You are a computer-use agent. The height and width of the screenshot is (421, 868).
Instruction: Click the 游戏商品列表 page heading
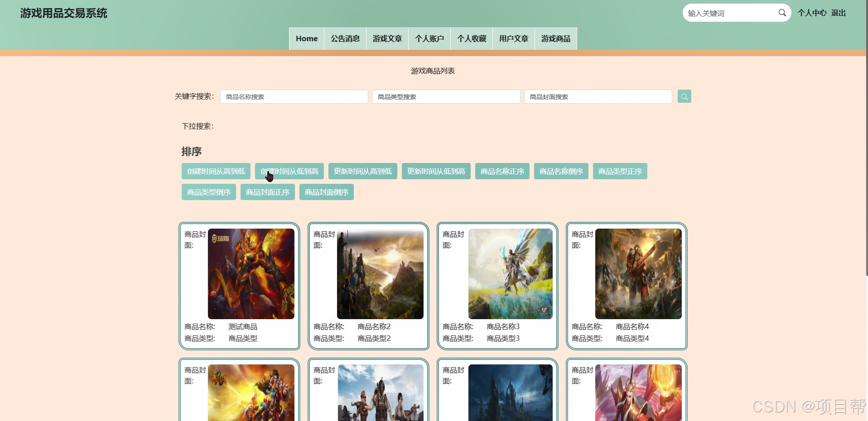[433, 71]
